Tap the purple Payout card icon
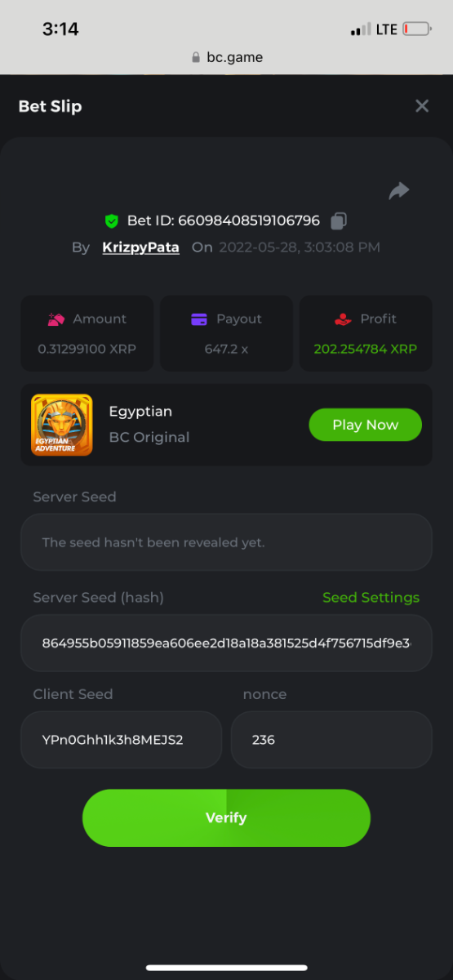 [199, 319]
